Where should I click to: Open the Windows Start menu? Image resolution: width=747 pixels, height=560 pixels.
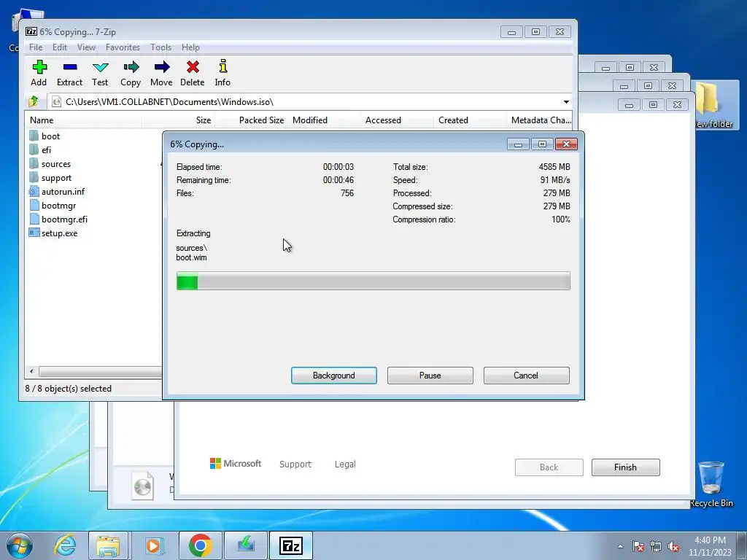click(20, 545)
